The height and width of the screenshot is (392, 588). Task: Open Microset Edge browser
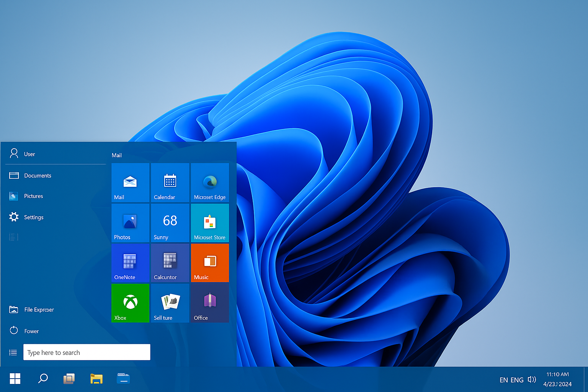click(210, 183)
